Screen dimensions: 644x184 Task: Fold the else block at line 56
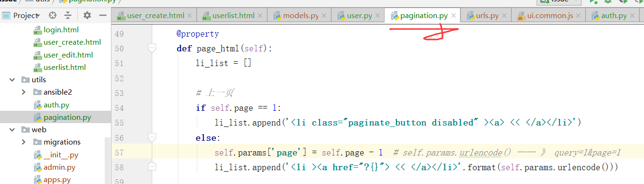(x=152, y=137)
